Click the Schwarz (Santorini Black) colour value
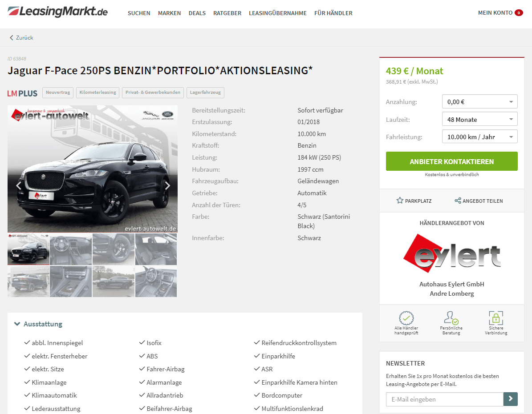The width and height of the screenshot is (532, 414). pyautogui.click(x=324, y=221)
